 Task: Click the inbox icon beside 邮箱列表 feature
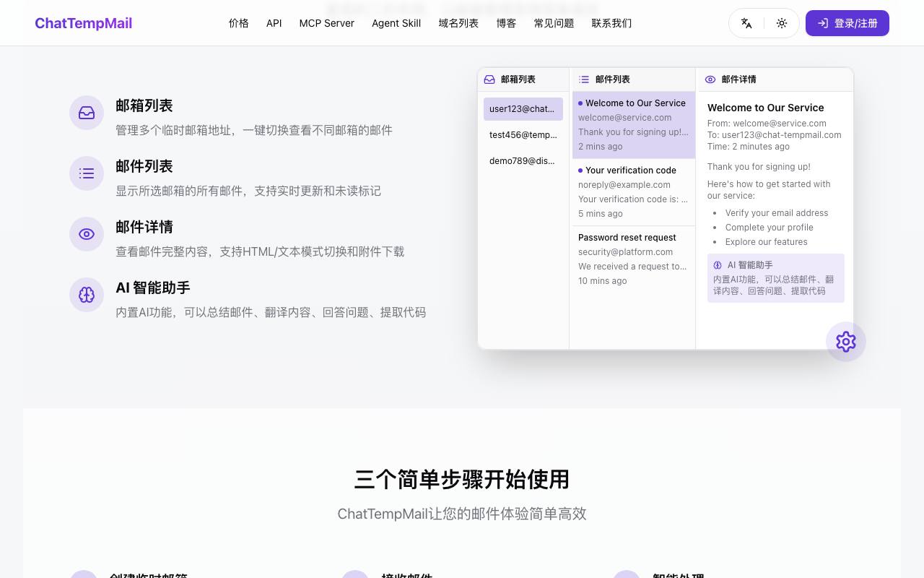[87, 113]
